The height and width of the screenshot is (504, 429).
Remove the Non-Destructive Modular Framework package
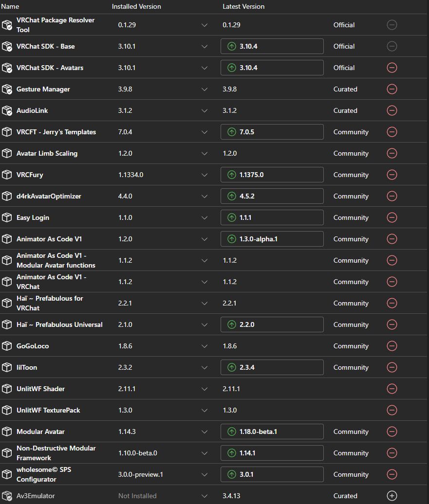coord(392,453)
